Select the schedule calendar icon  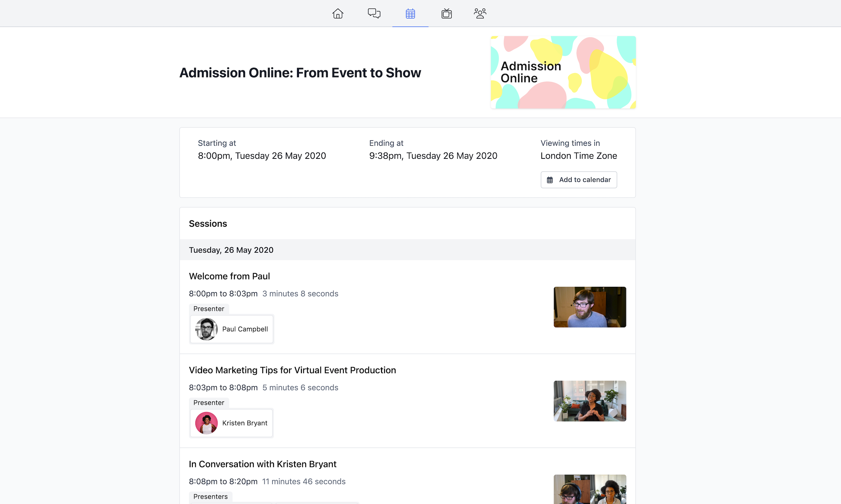410,13
